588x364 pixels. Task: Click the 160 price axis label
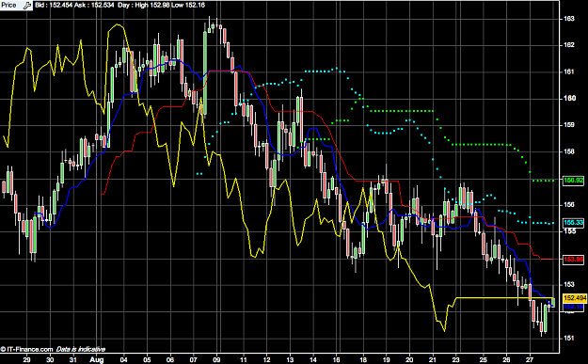pos(568,98)
